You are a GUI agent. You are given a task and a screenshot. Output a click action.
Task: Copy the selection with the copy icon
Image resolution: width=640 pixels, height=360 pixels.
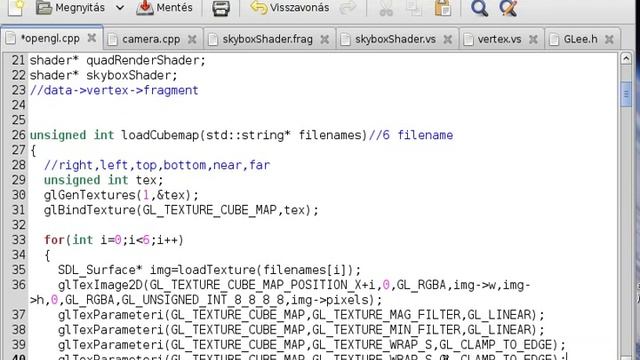(414, 7)
